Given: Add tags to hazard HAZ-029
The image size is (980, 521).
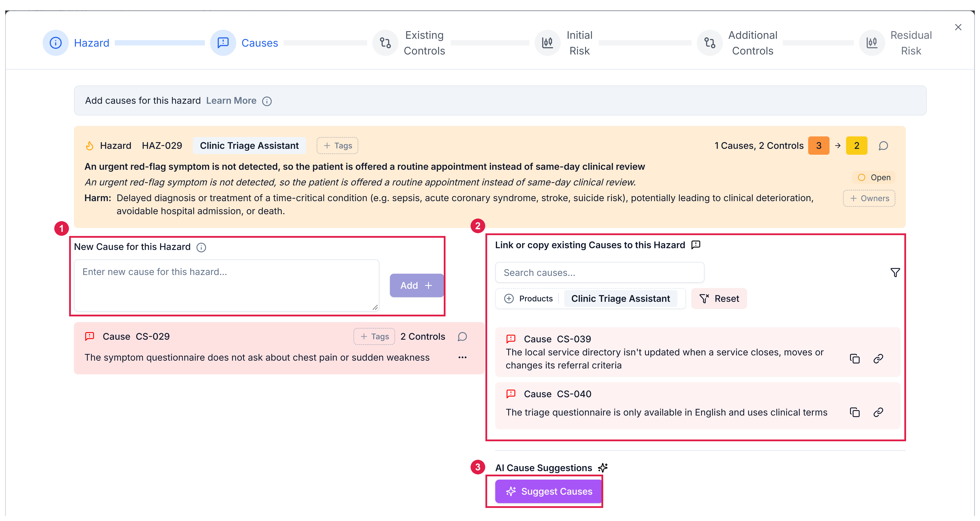Looking at the screenshot, I should point(337,146).
